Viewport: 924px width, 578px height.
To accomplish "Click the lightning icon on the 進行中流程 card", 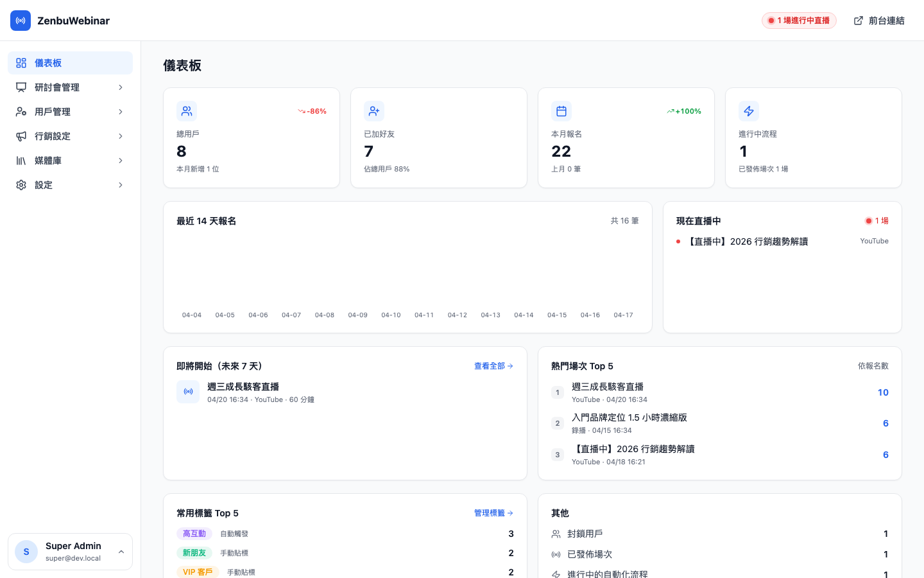I will 749,111.
